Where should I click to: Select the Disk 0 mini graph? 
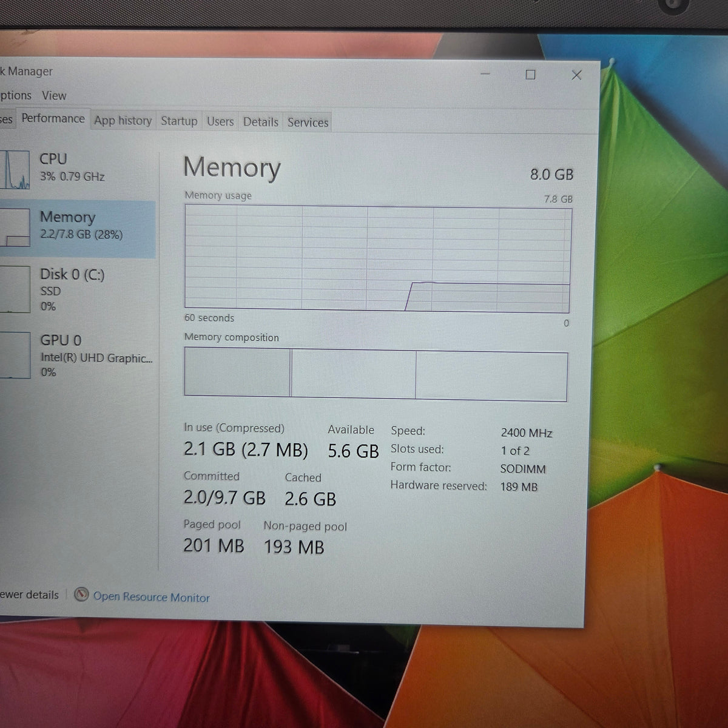pyautogui.click(x=15, y=289)
